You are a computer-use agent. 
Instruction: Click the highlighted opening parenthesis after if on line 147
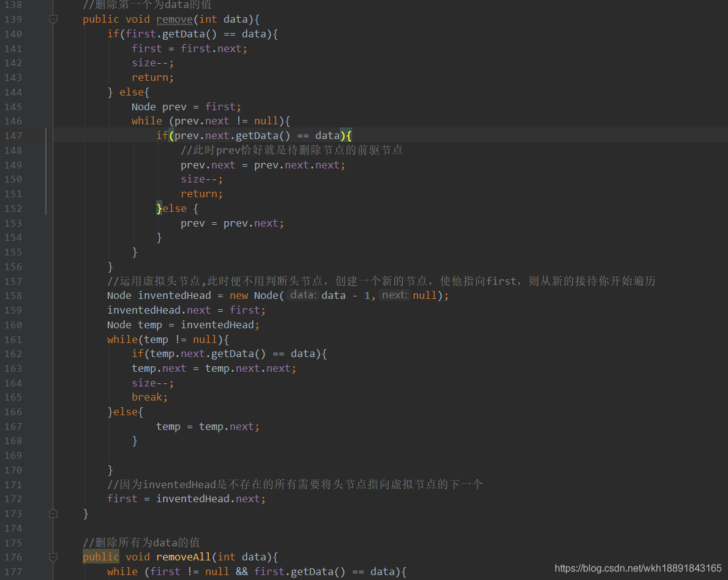click(171, 135)
